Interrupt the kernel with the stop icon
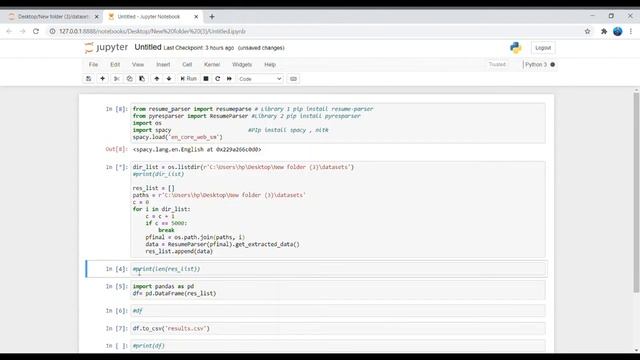The width and height of the screenshot is (640, 360). coord(206,79)
